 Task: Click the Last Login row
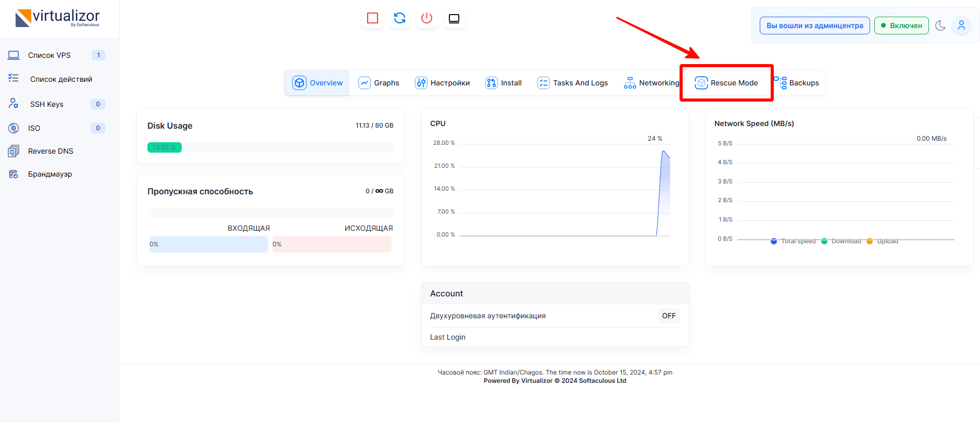(555, 337)
